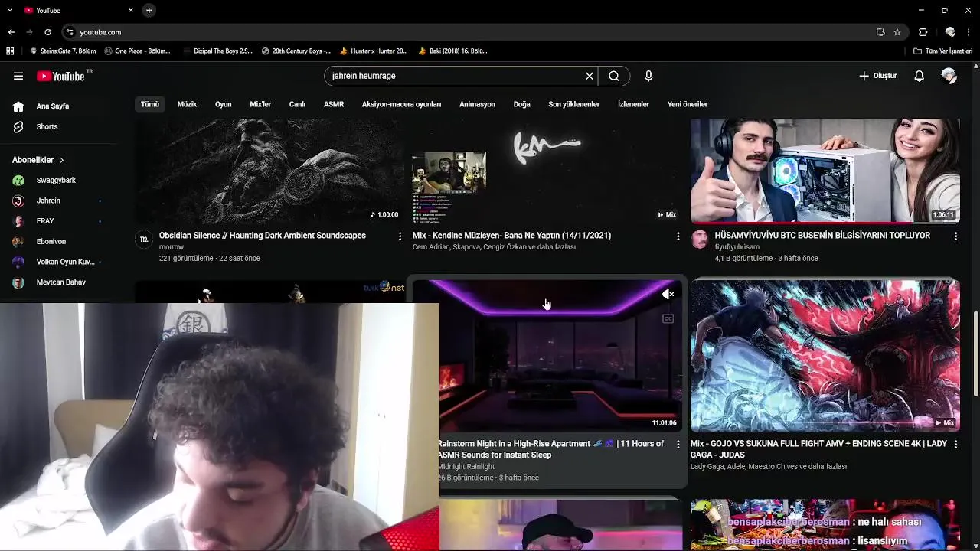Open Obsidian Silence video thumbnail
980x551 pixels.
[269, 170]
